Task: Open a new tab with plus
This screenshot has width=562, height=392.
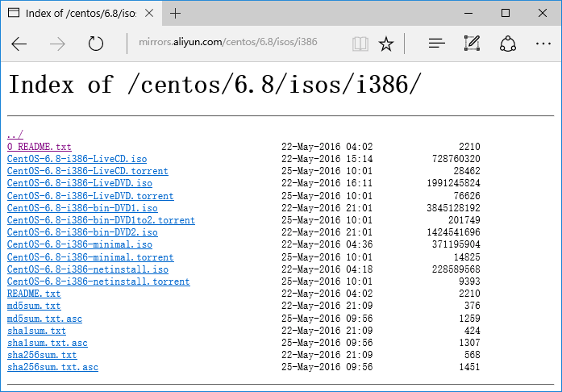Action: pos(175,14)
